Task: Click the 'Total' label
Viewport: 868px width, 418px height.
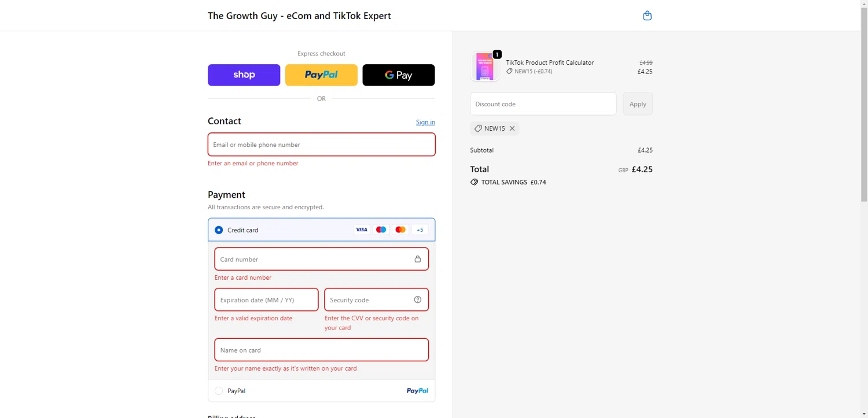Action: point(480,169)
